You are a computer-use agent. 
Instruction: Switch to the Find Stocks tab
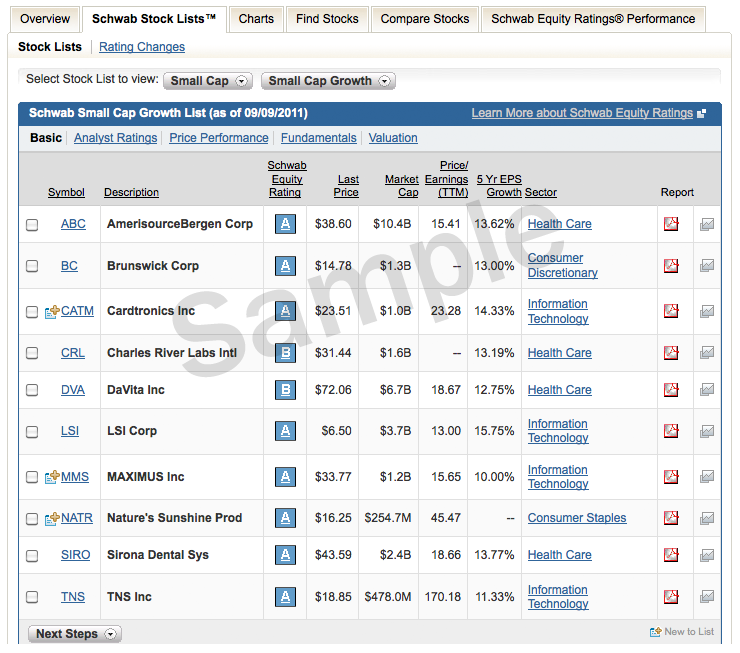click(x=327, y=19)
